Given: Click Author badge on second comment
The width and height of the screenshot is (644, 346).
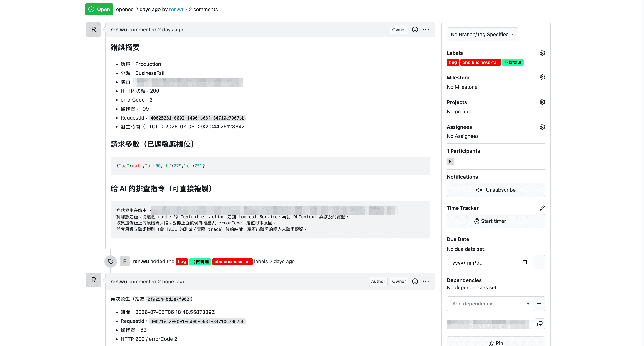Looking at the screenshot, I should pyautogui.click(x=378, y=281).
